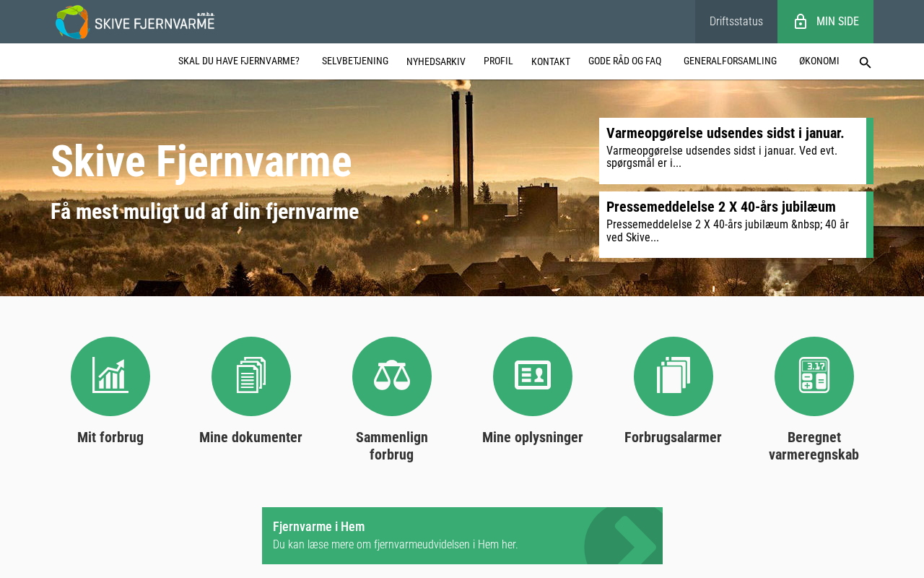Open the Driftsstatus link
Viewport: 924px width, 578px height.
736,22
